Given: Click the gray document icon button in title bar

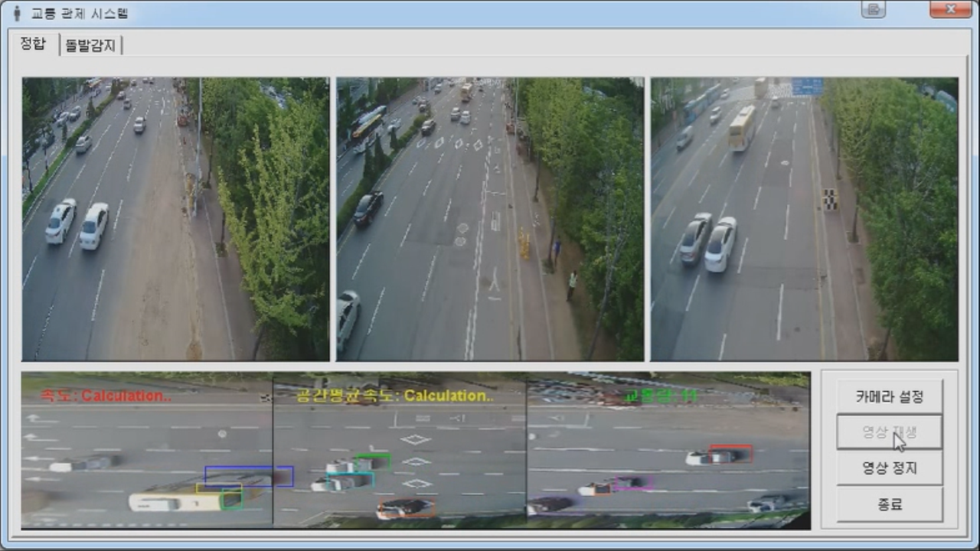Looking at the screenshot, I should pyautogui.click(x=873, y=10).
